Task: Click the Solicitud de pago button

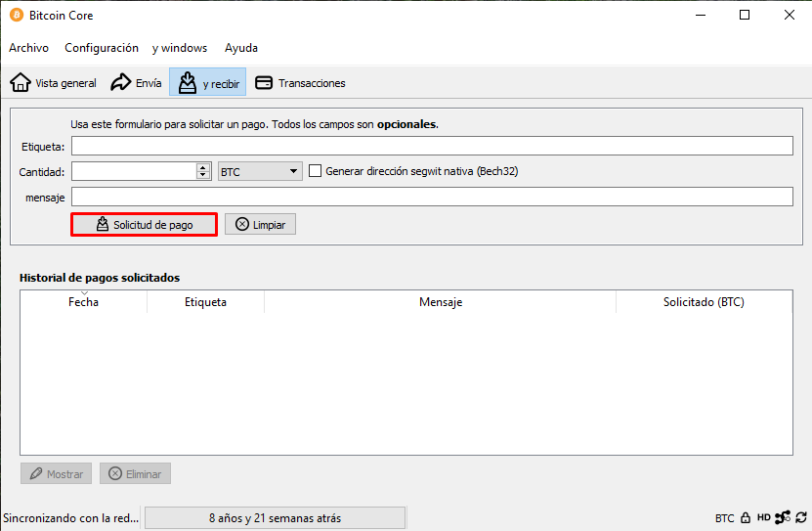Action: click(144, 224)
